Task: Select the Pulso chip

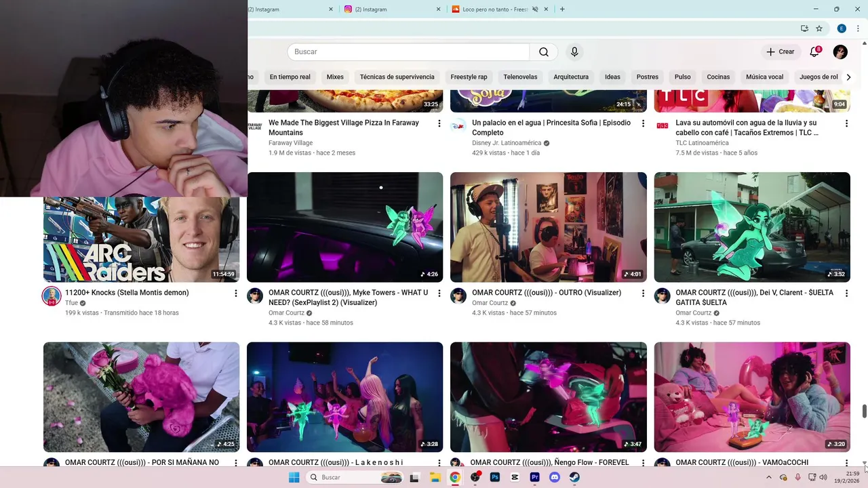Action: (682, 77)
